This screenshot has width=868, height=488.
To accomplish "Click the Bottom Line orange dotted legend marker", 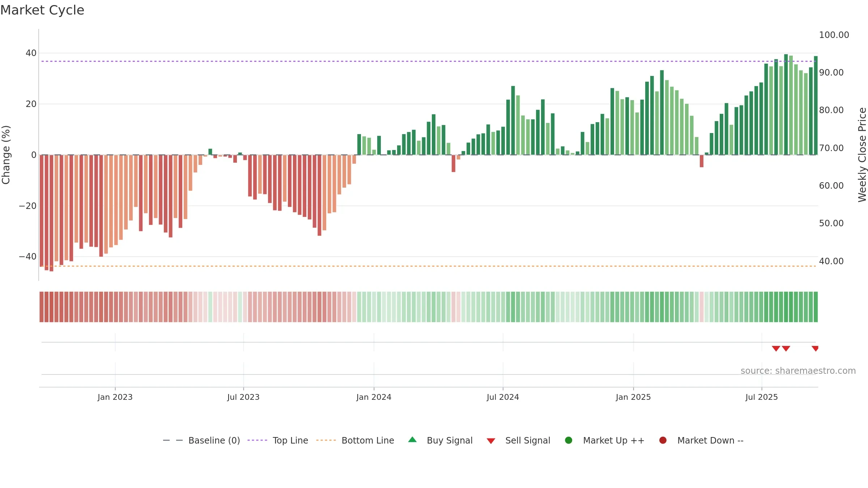I will click(x=326, y=440).
